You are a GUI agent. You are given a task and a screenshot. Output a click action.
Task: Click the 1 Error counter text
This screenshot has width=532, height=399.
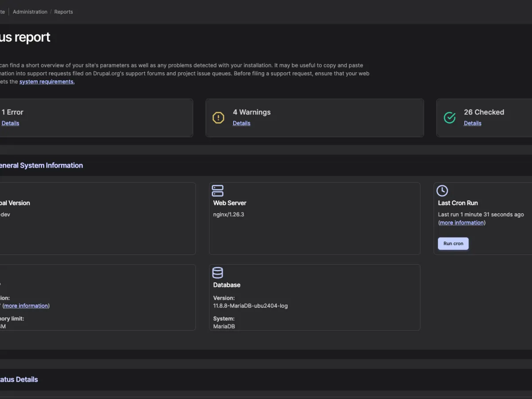click(12, 112)
